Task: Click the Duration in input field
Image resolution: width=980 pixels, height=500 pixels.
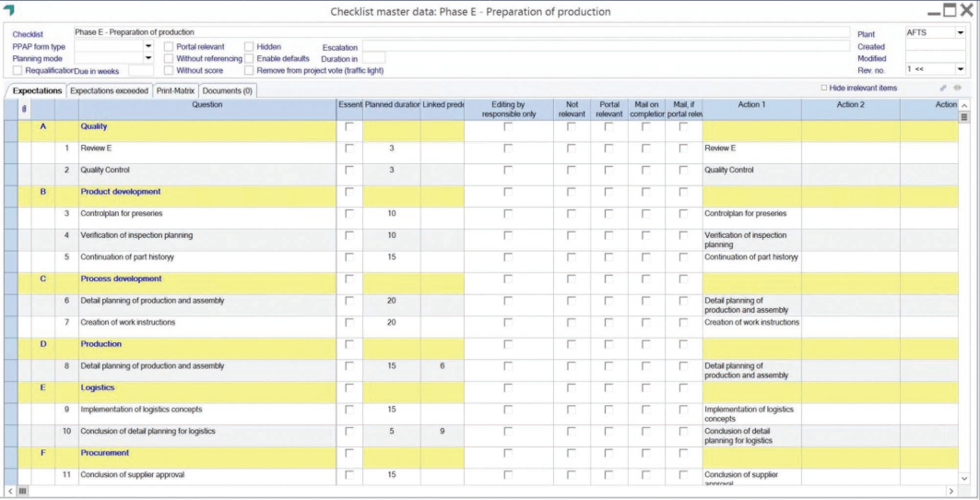Action: [373, 58]
